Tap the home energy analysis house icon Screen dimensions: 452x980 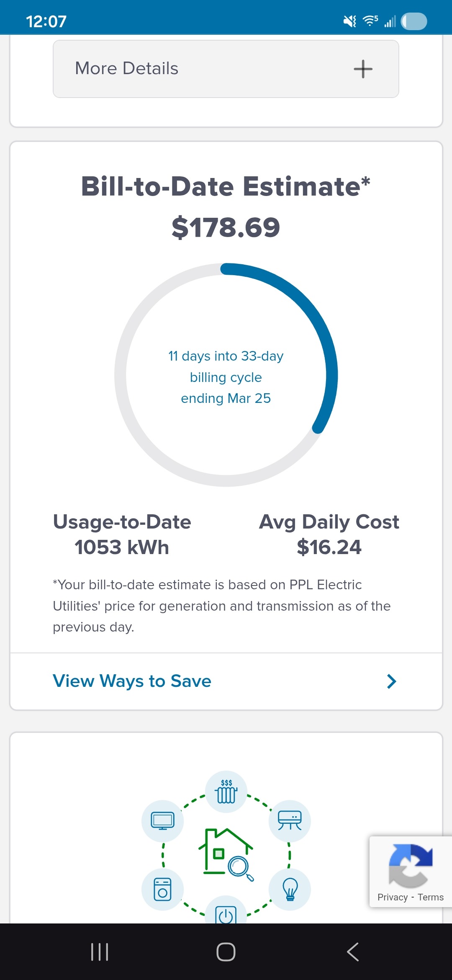point(226,853)
